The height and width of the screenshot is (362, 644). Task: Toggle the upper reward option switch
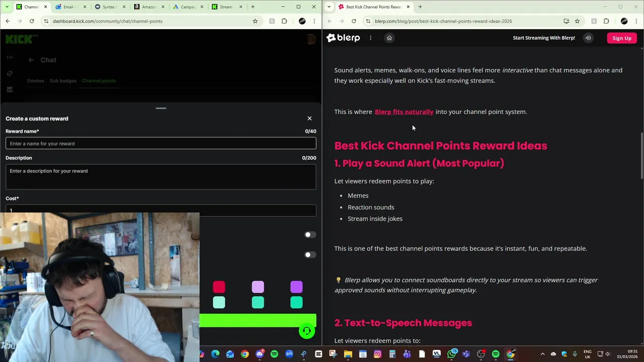[x=310, y=235]
